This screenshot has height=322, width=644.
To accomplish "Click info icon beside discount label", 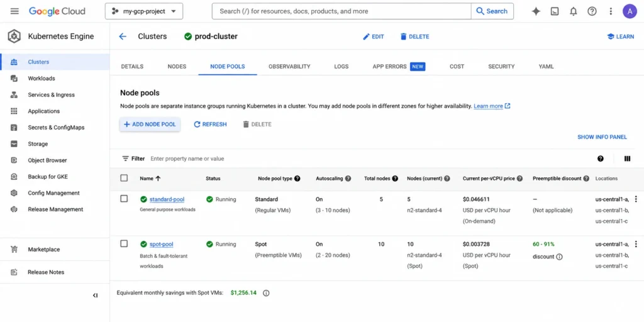I will (559, 257).
